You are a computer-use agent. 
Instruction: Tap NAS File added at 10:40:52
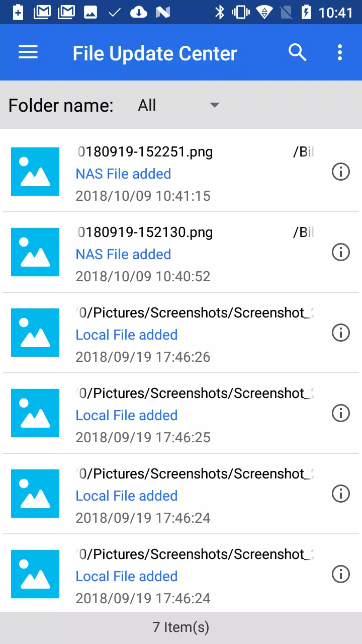click(x=123, y=254)
